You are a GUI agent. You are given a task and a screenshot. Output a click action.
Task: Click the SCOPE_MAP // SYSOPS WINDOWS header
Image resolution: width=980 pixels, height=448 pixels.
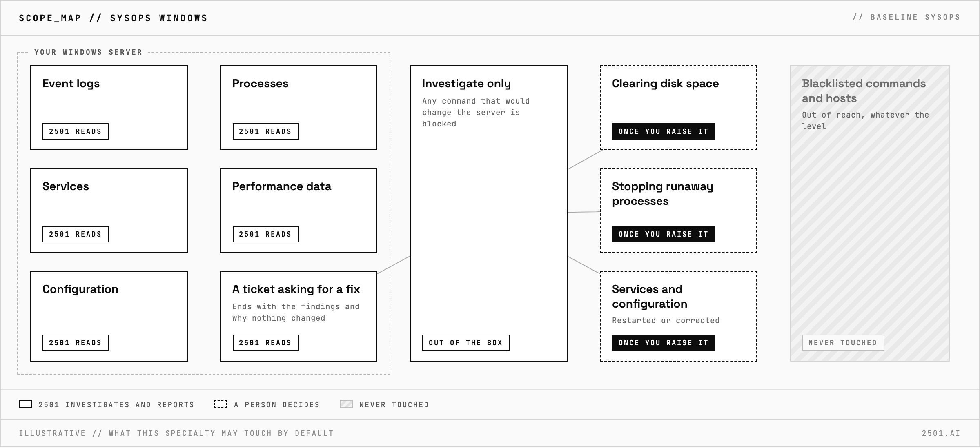(113, 18)
